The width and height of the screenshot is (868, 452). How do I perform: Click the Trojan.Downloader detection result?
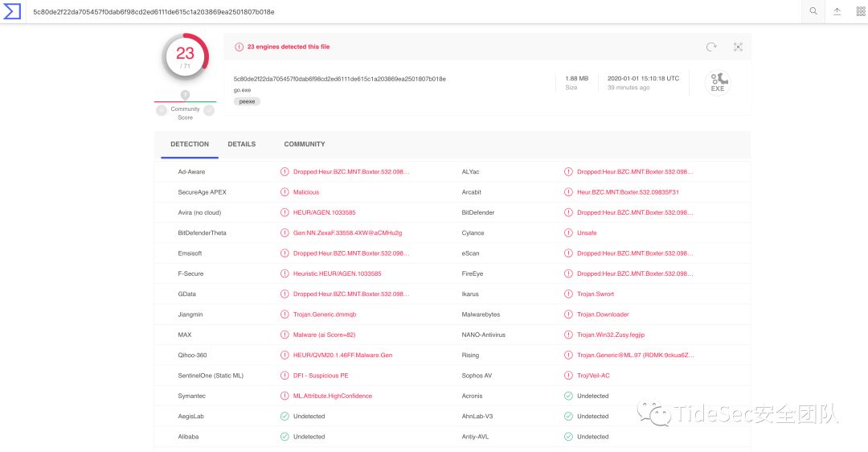coord(603,314)
